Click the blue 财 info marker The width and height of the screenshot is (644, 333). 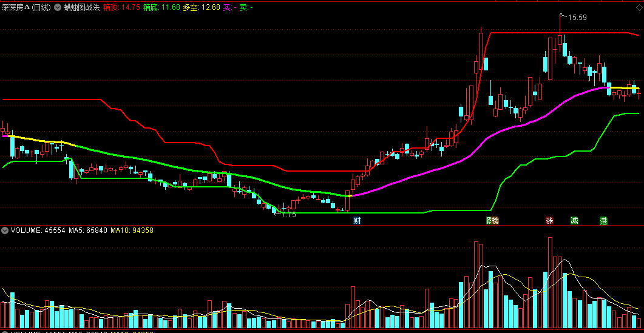(x=358, y=221)
